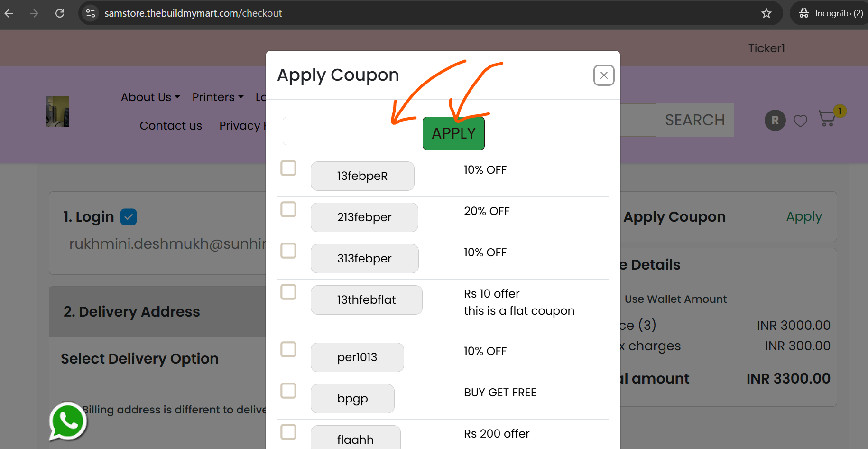The width and height of the screenshot is (868, 449).
Task: Select the checkbox for 213febper coupon
Action: tap(288, 209)
